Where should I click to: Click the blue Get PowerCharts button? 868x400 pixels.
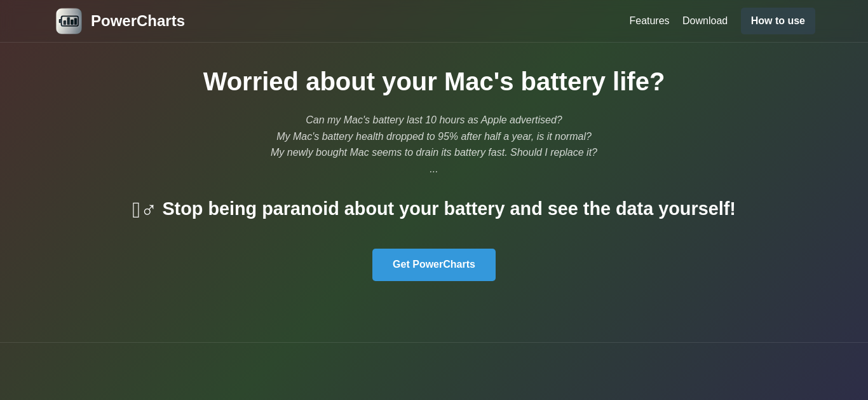point(434,265)
